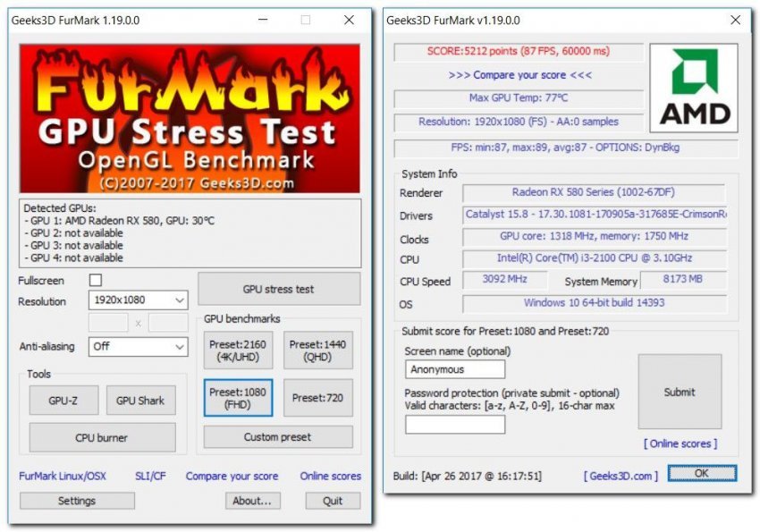This screenshot has width=760, height=532.
Task: Click the AMD logo in score dialog
Action: pyautogui.click(x=694, y=89)
